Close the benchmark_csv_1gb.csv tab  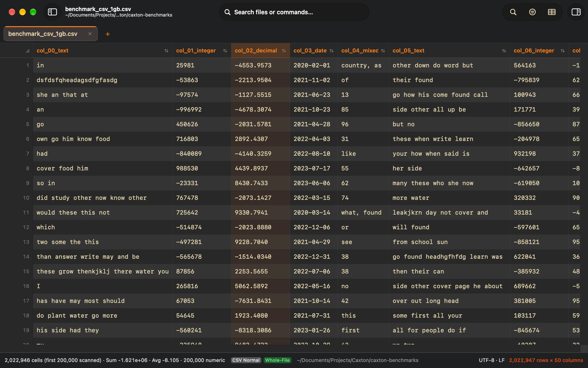pos(90,34)
